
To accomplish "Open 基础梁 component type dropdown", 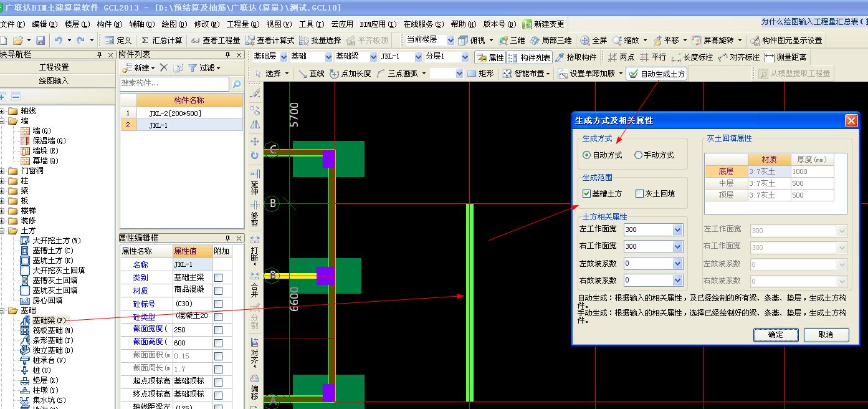I will (373, 57).
